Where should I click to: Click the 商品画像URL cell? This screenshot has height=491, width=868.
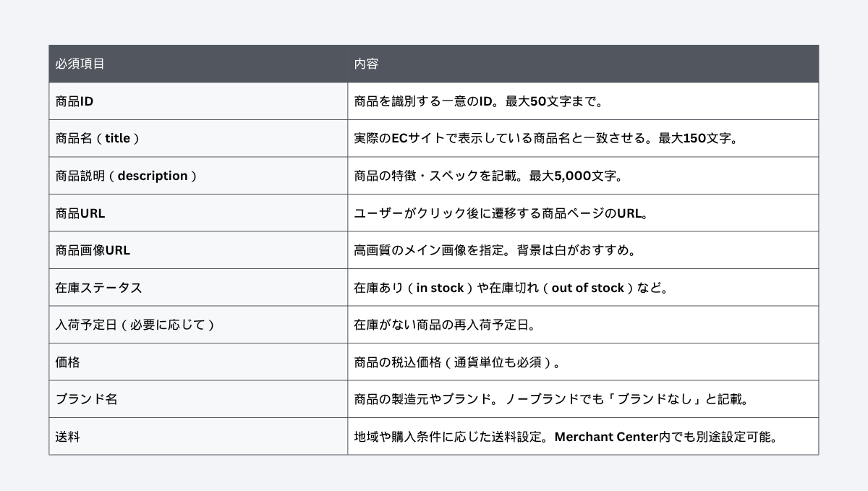pyautogui.click(x=198, y=250)
